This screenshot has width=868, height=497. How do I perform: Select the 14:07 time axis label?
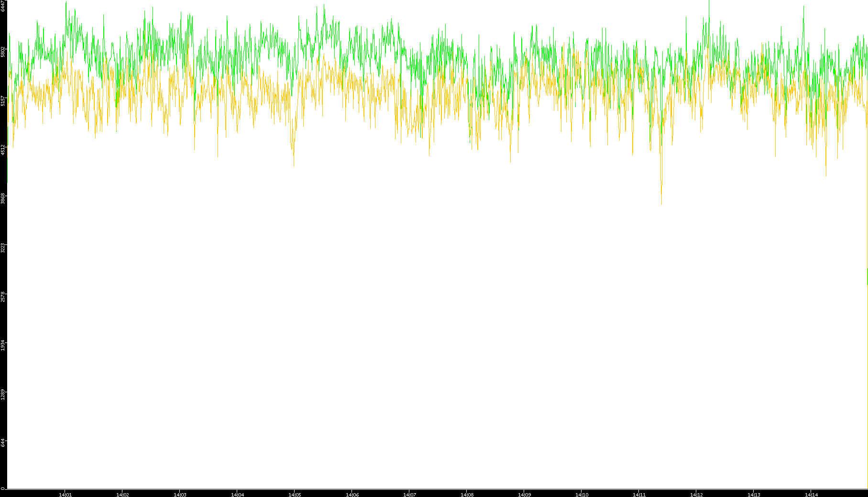click(x=409, y=495)
